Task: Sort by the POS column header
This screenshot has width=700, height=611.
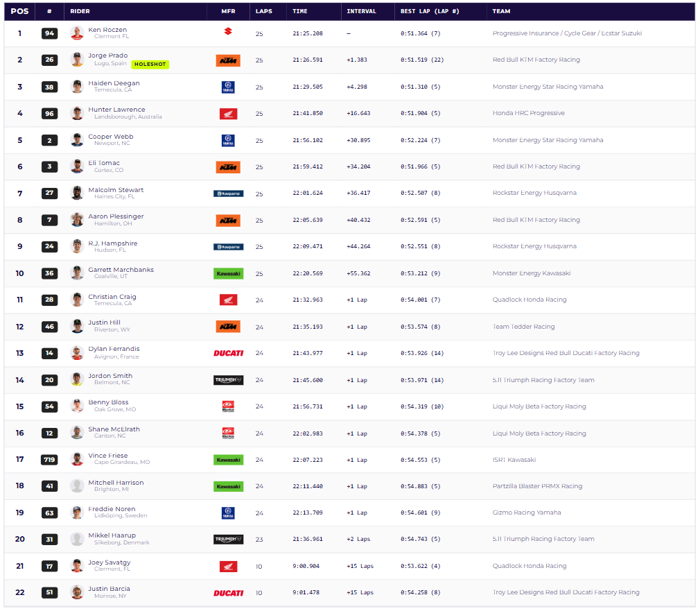Action: click(19, 11)
